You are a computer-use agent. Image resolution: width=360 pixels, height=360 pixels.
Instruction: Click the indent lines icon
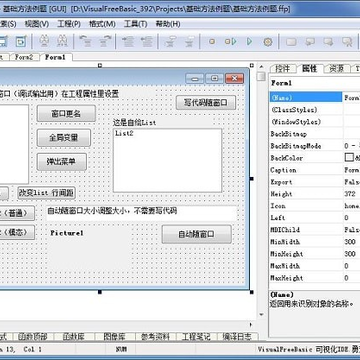tap(128, 42)
